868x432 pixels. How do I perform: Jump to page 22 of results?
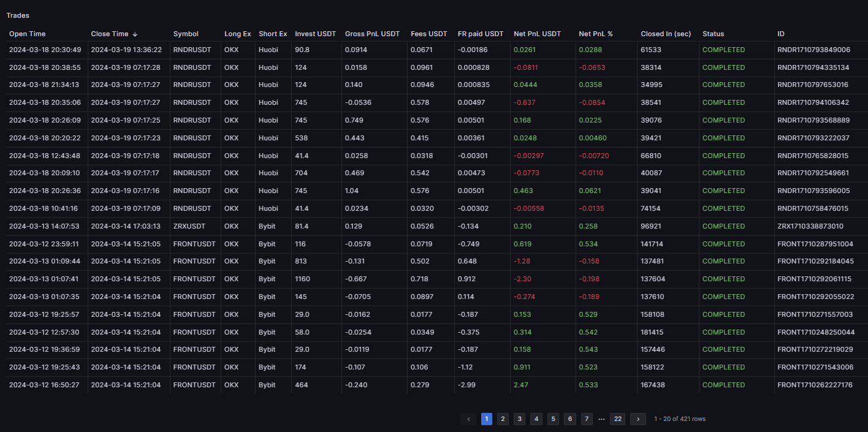click(617, 419)
